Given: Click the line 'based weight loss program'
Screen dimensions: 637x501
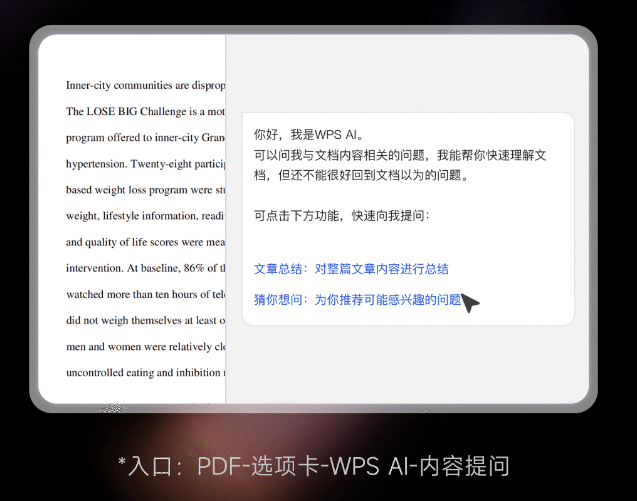Looking at the screenshot, I should click(x=145, y=189).
